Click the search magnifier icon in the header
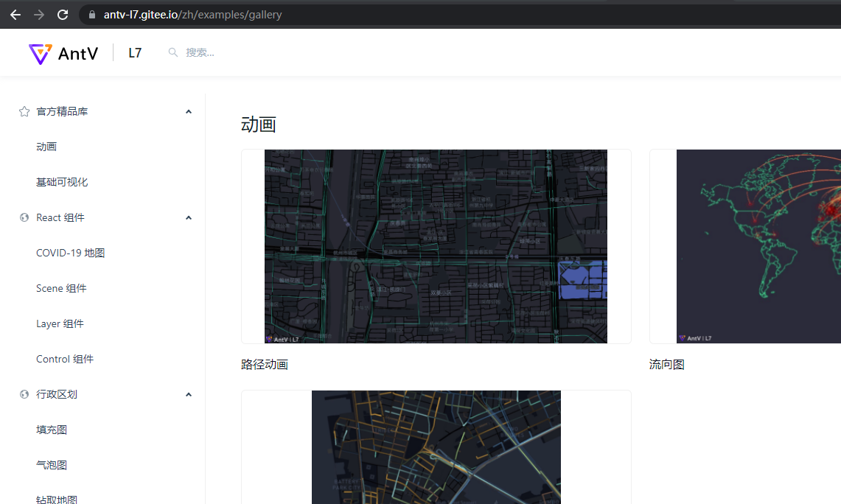This screenshot has width=841, height=504. 172,52
